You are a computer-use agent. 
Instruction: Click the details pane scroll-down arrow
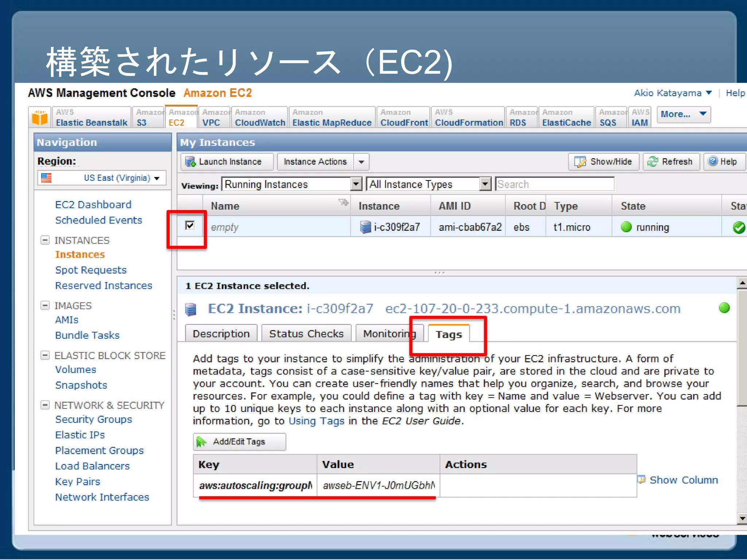742,518
